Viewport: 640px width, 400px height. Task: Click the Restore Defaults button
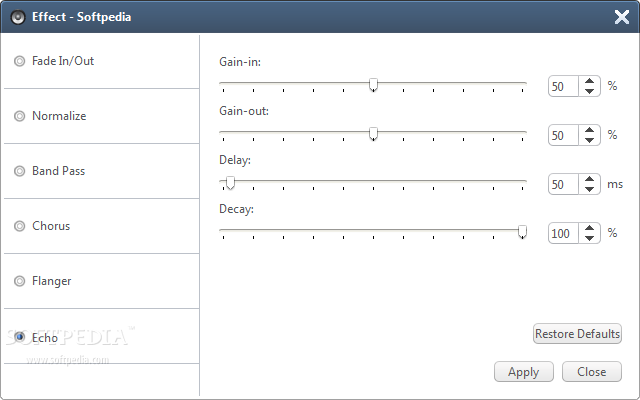577,334
